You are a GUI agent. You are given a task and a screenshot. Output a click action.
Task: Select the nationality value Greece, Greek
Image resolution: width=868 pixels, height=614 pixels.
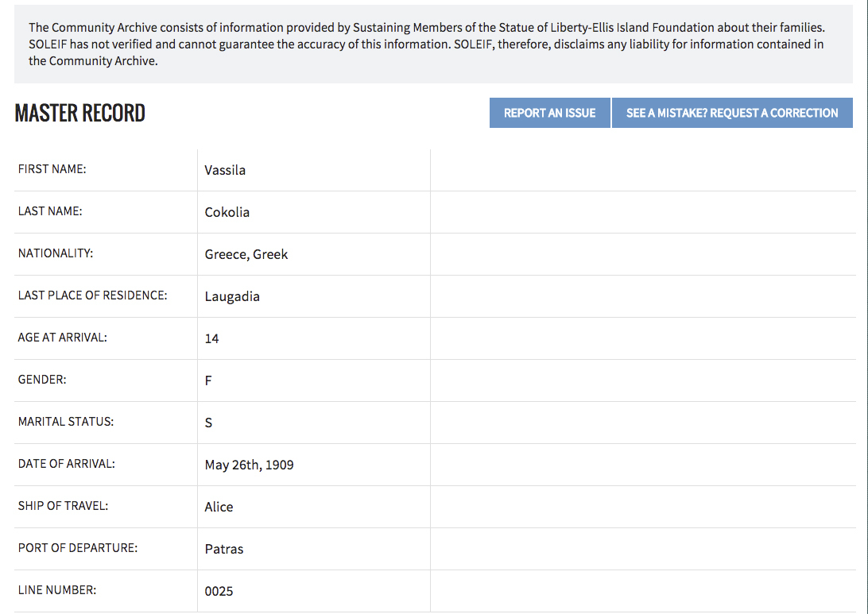point(246,254)
